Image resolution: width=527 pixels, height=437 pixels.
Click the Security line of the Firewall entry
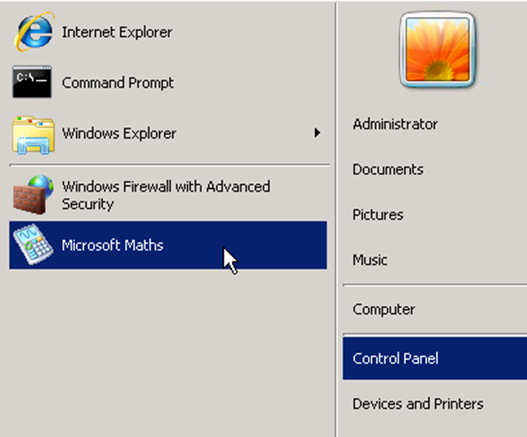[88, 204]
